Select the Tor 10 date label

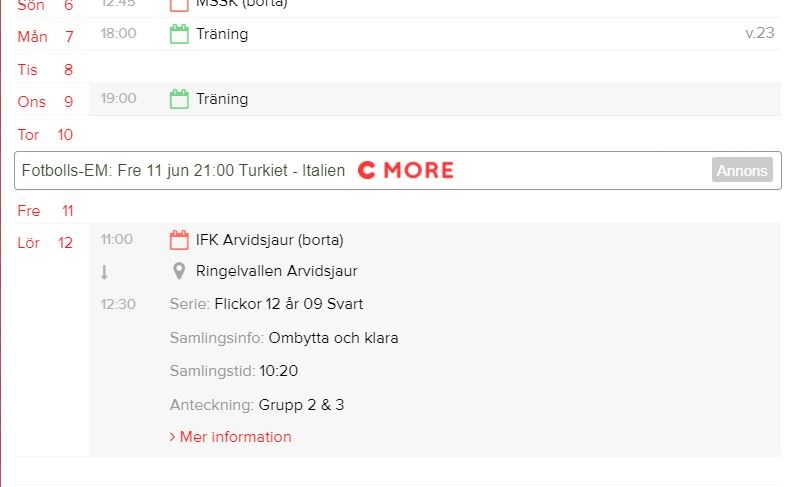click(x=45, y=135)
